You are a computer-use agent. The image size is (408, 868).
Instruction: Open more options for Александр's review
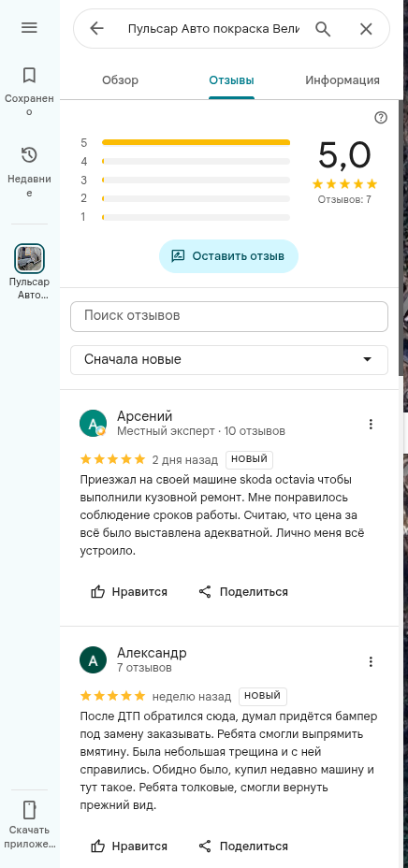[x=371, y=661]
